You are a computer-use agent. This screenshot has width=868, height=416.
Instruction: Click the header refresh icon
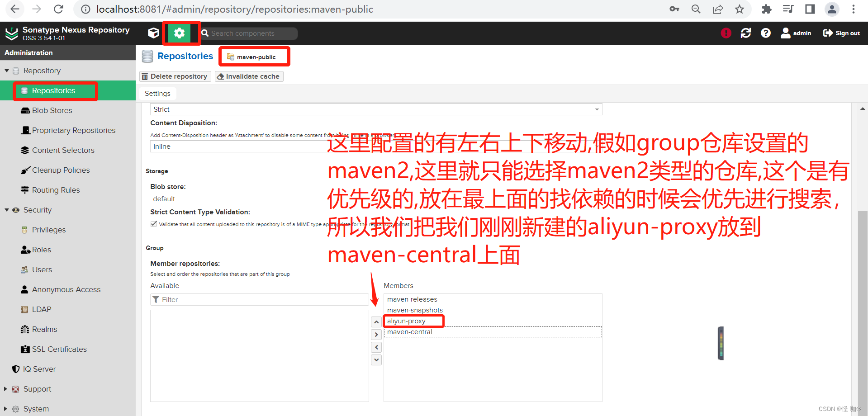pyautogui.click(x=746, y=33)
